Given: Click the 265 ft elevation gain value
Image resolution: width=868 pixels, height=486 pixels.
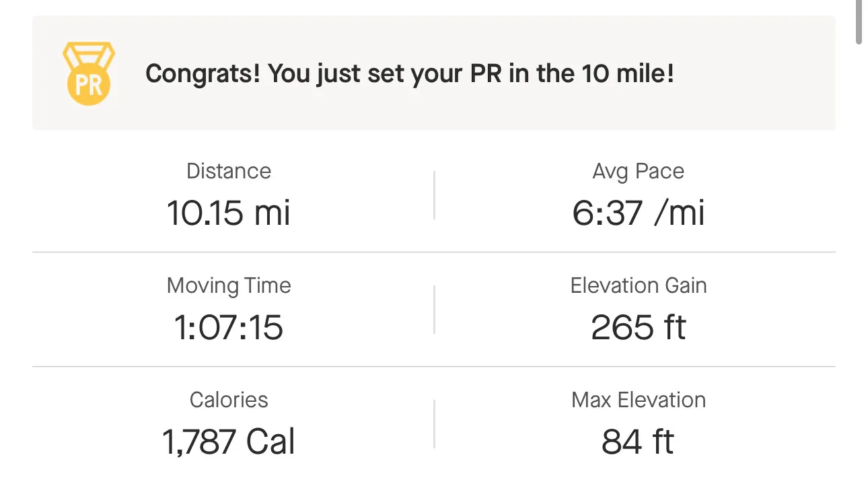Looking at the screenshot, I should click(638, 327).
